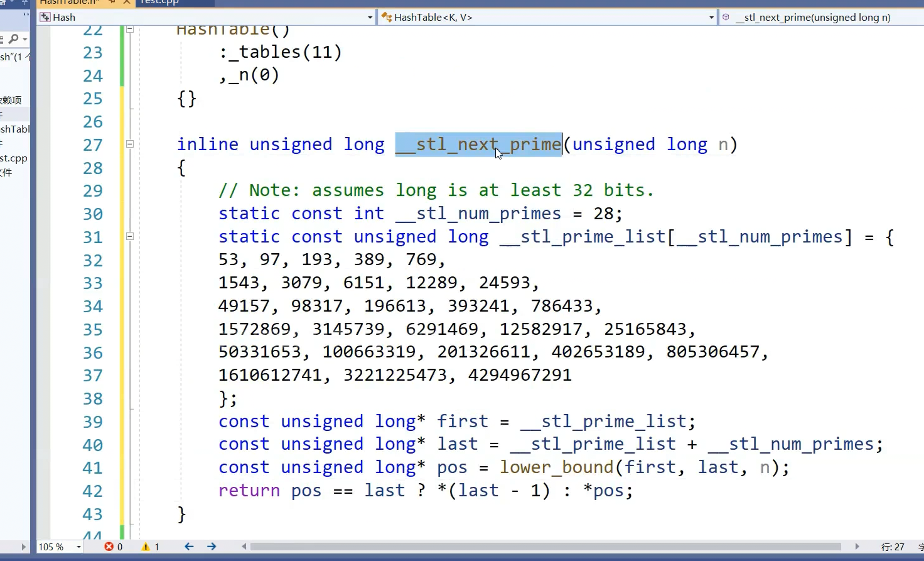Collapse the HashTable constructor outline at line 22
This screenshot has height=561, width=924.
(x=130, y=29)
